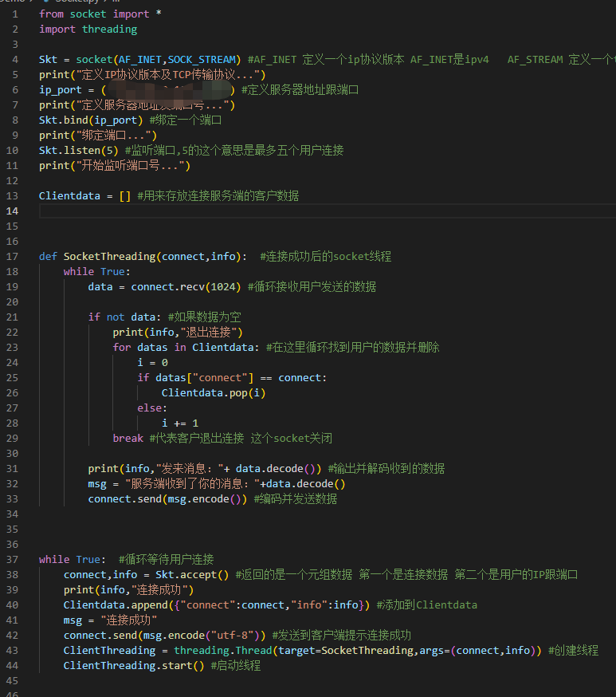Click comment "#用来存放连接服务端的客户数据"
Viewport: 616px width, 697px height.
(218, 196)
